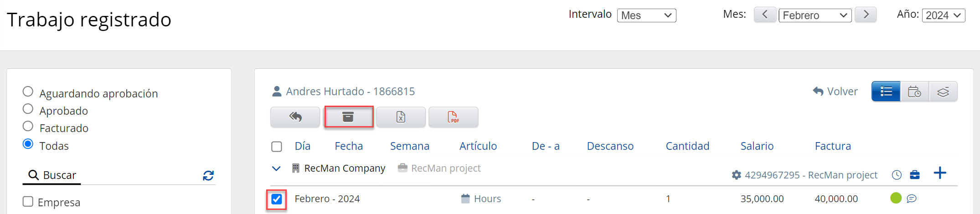
Task: Open the Intervalo dropdown showing Mes
Action: pyautogui.click(x=646, y=15)
